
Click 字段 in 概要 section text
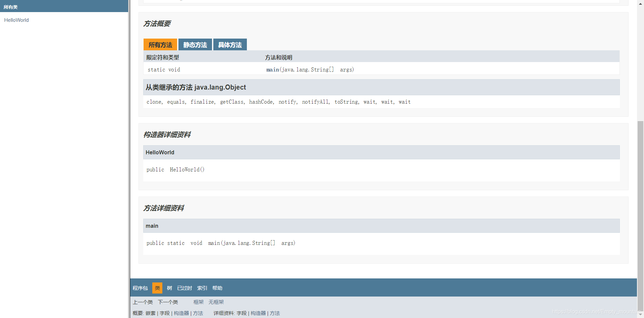coord(165,313)
